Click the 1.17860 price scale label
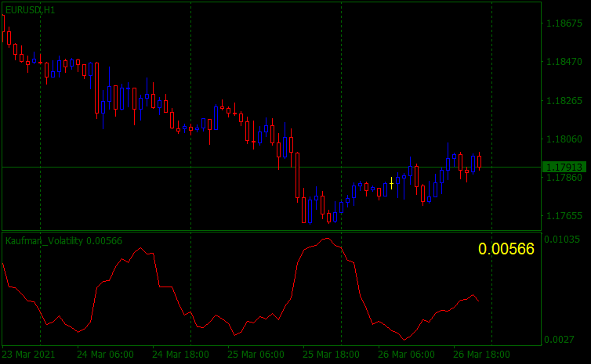Image resolution: width=591 pixels, height=364 pixels. [564, 177]
